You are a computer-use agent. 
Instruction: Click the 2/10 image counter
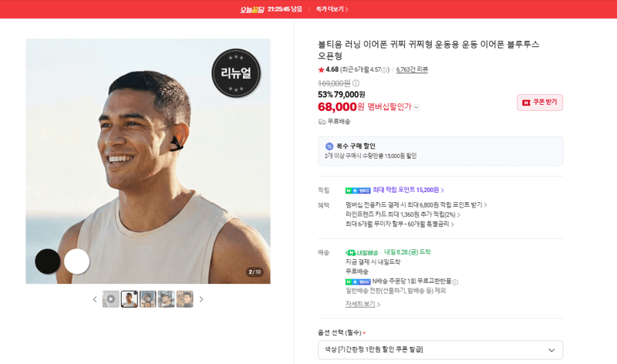[x=255, y=272]
